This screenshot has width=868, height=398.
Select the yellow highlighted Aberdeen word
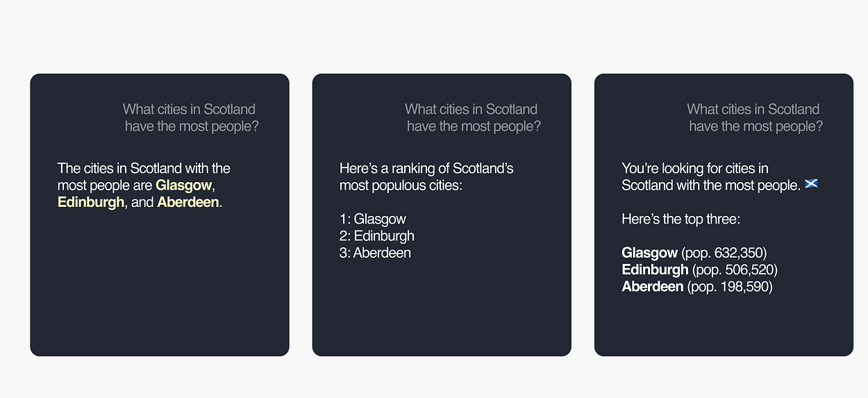(x=188, y=202)
